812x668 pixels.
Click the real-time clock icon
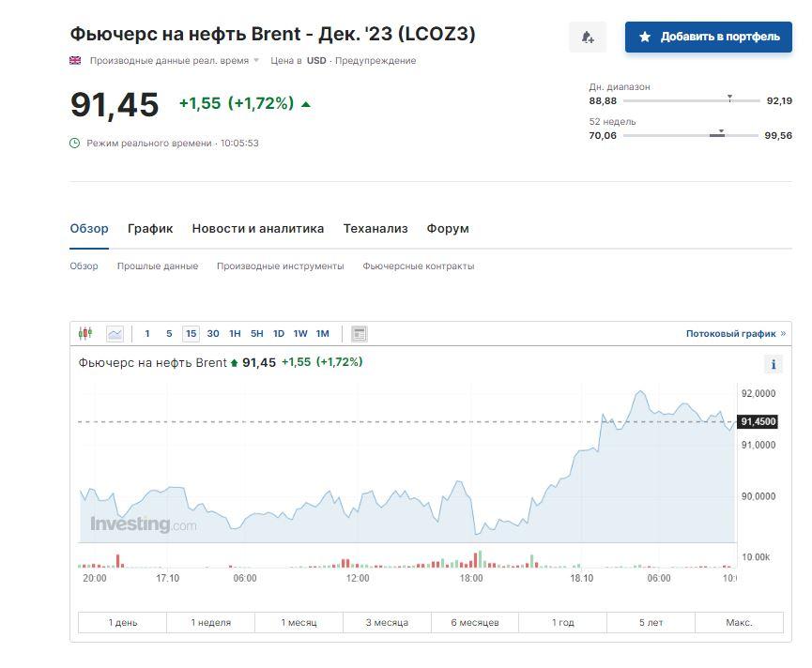pos(74,143)
